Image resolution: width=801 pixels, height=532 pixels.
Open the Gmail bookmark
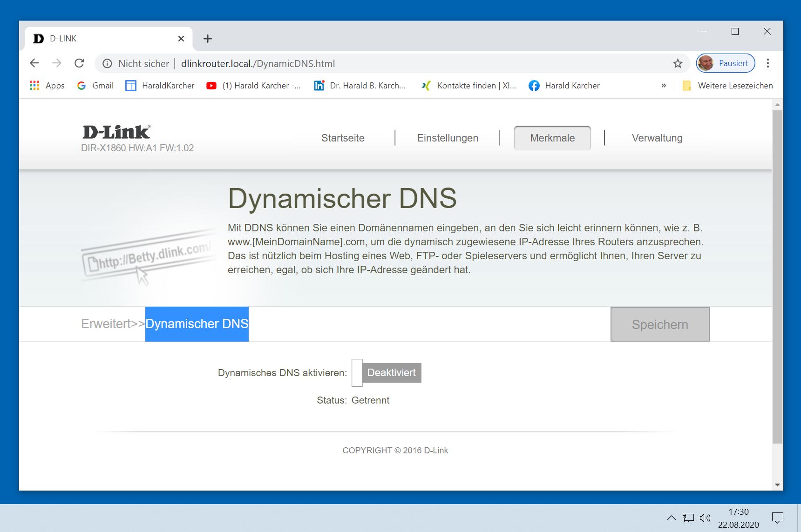coord(95,86)
